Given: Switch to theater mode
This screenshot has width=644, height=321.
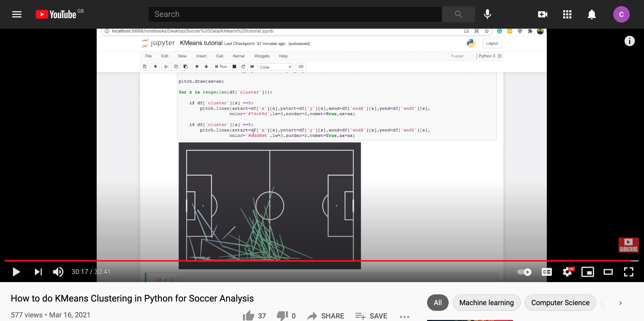Looking at the screenshot, I should point(608,272).
